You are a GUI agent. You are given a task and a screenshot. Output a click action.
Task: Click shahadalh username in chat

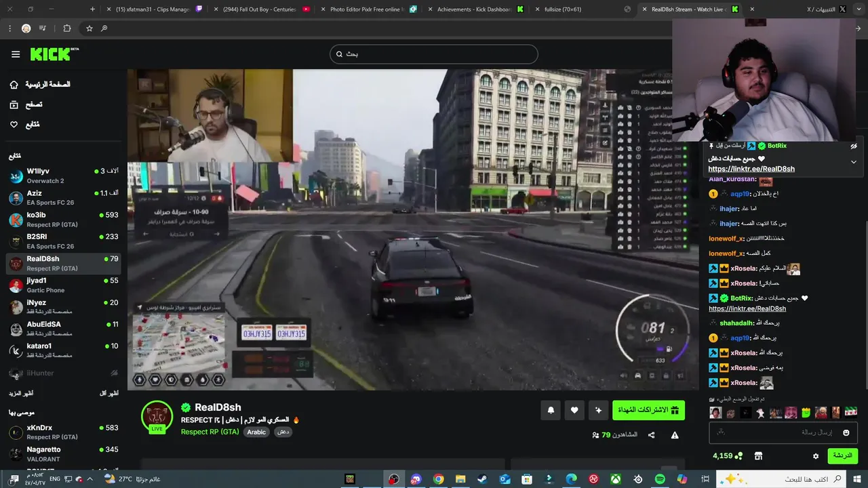(x=737, y=323)
